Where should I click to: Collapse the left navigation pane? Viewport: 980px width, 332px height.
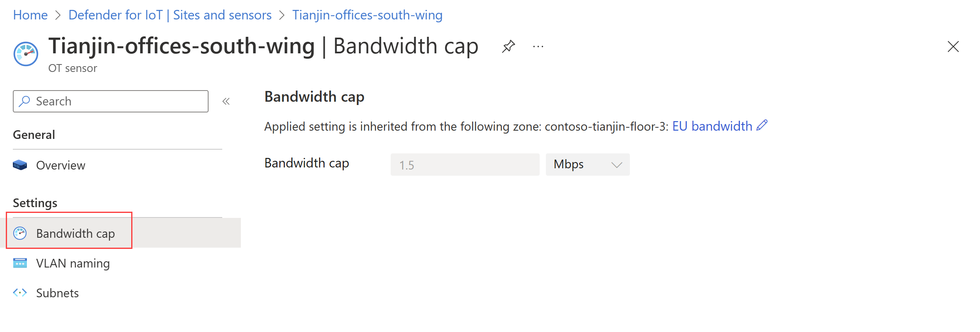pos(226,100)
